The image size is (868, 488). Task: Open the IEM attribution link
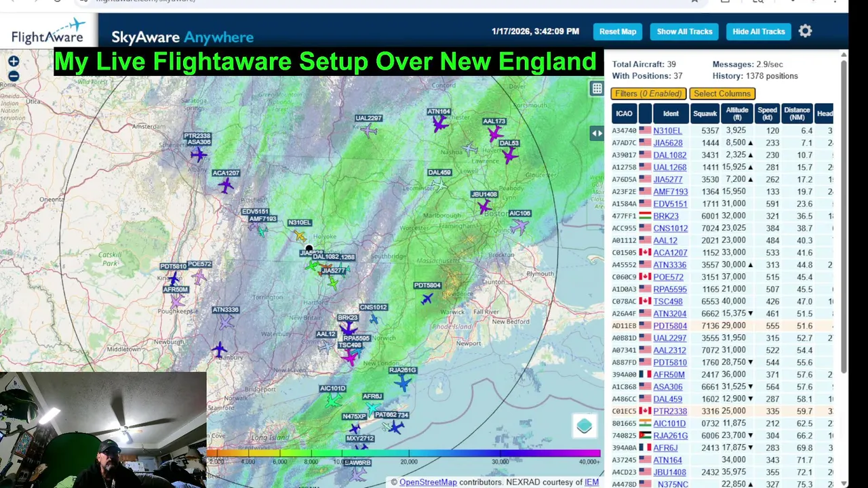591,482
